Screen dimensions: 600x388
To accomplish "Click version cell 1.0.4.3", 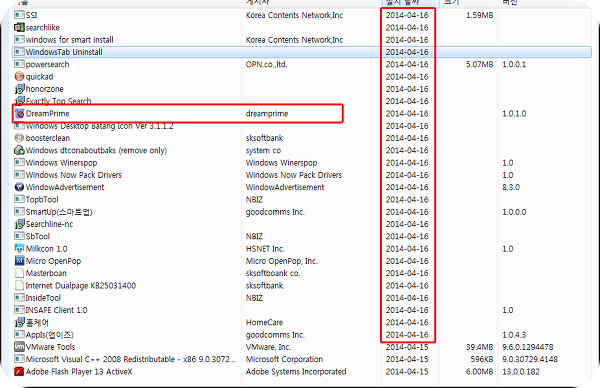I will point(514,334).
